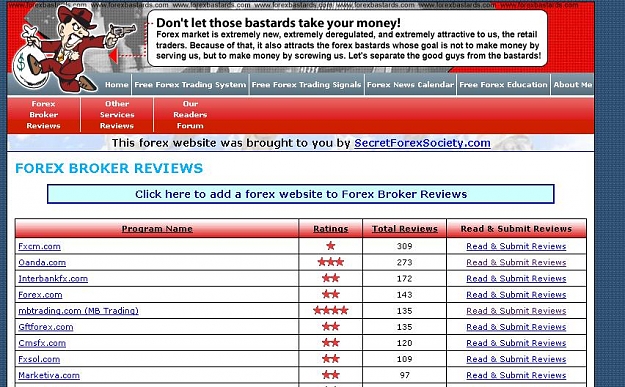The height and width of the screenshot is (387, 625).
Task: Click the two-star rating for Interbankfx.com
Action: (330, 278)
